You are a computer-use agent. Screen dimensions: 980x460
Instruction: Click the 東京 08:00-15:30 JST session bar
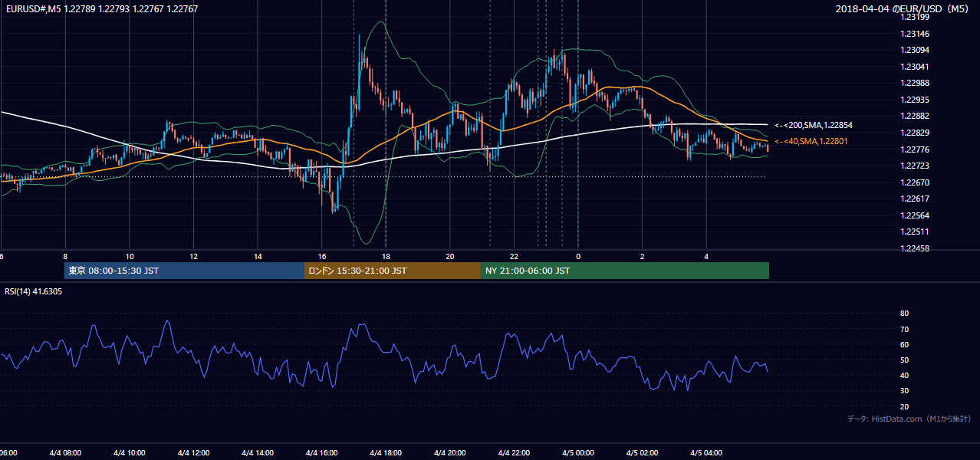coord(185,271)
